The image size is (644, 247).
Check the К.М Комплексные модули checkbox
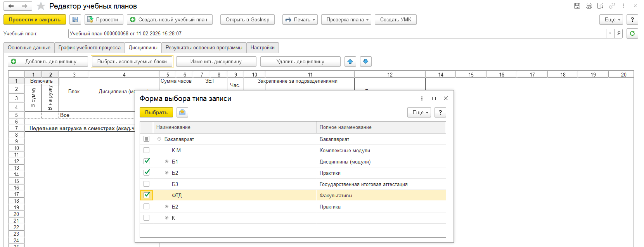tap(147, 150)
